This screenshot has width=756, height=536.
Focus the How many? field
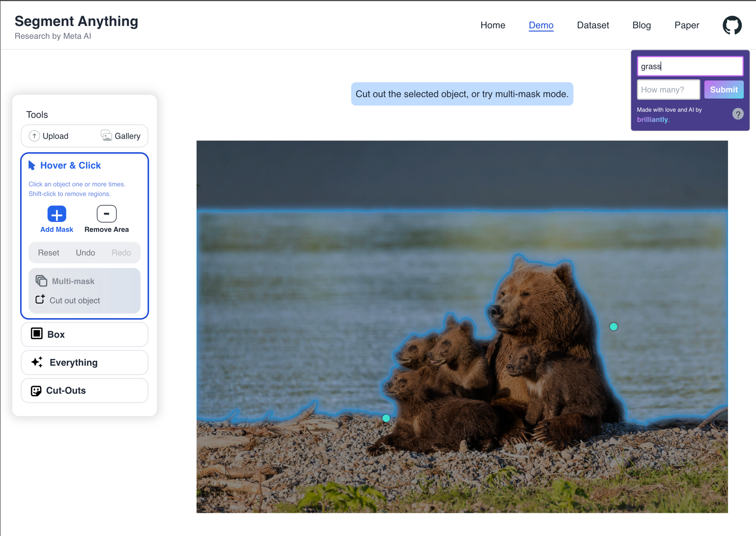[x=669, y=90]
